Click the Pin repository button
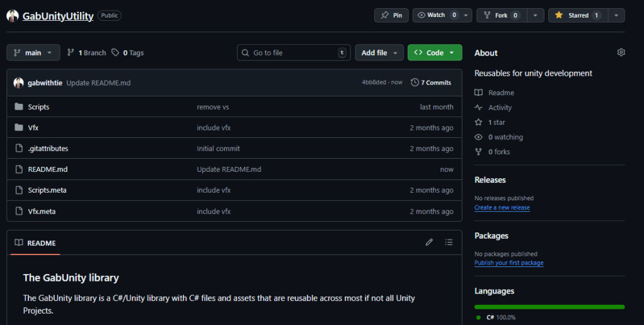 point(391,15)
